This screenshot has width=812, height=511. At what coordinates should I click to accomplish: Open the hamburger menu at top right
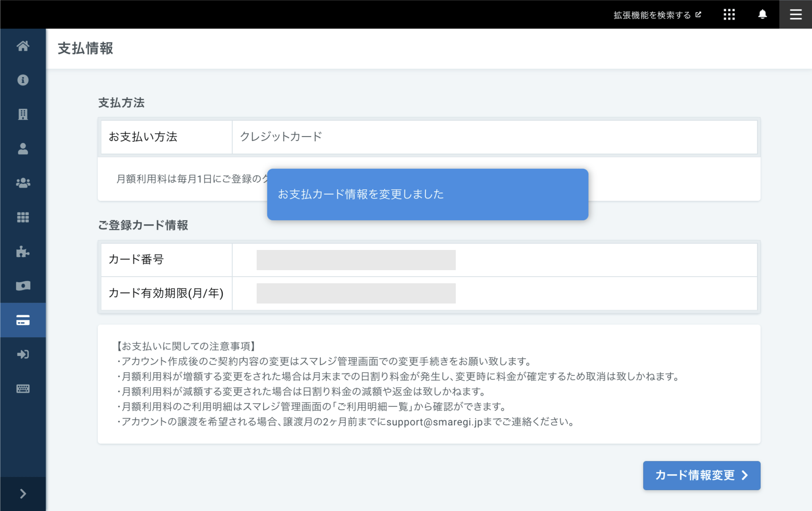point(795,15)
